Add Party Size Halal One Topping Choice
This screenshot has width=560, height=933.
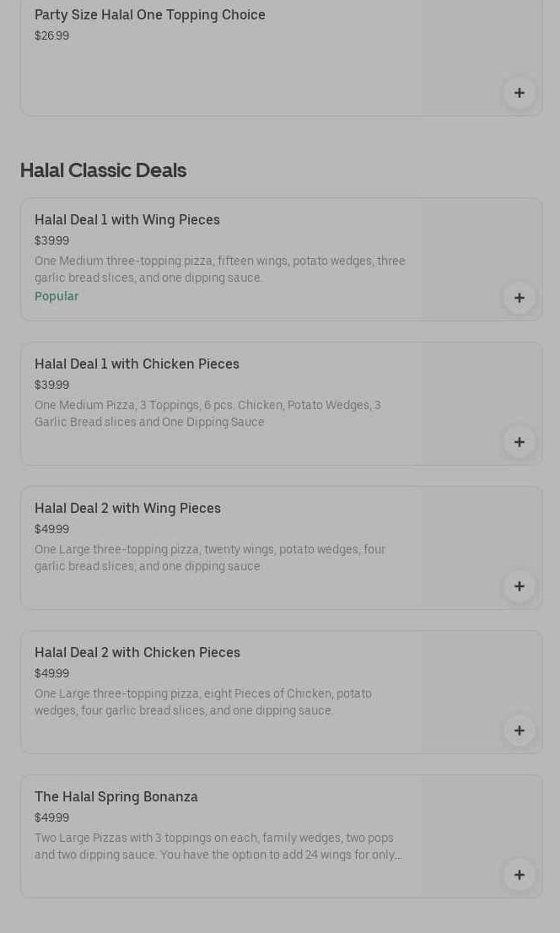[519, 93]
